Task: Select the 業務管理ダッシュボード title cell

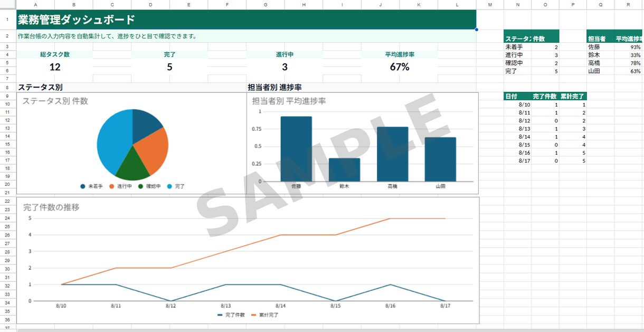Action: [x=246, y=20]
